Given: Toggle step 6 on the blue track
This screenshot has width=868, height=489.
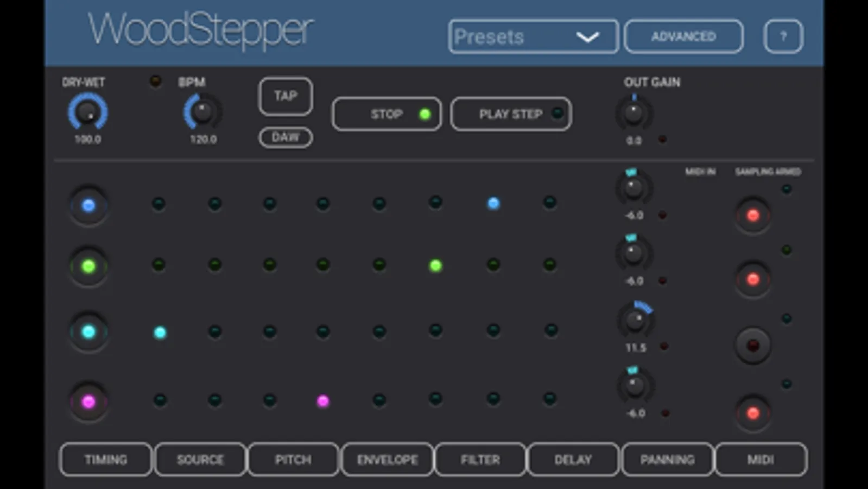Looking at the screenshot, I should [x=435, y=203].
